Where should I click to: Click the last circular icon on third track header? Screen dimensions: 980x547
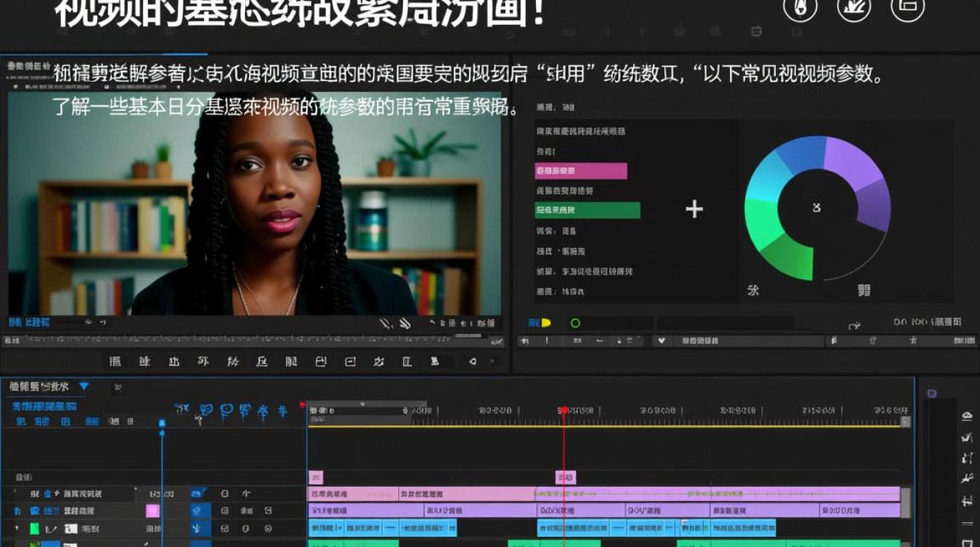point(268,529)
